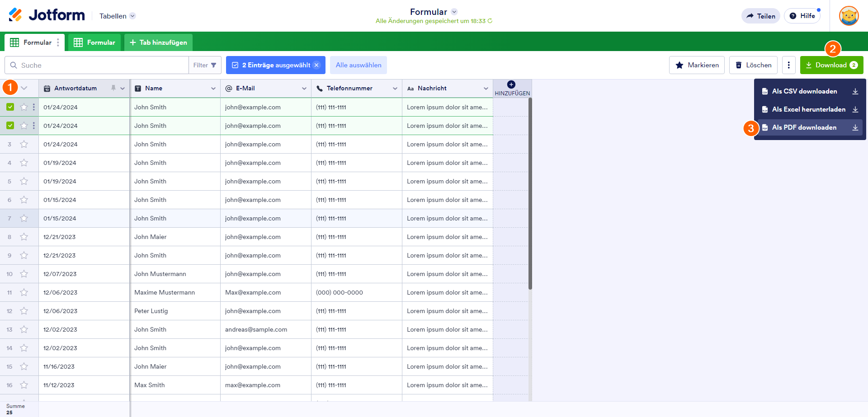Choose Als Excel herunterladen

pyautogui.click(x=810, y=109)
